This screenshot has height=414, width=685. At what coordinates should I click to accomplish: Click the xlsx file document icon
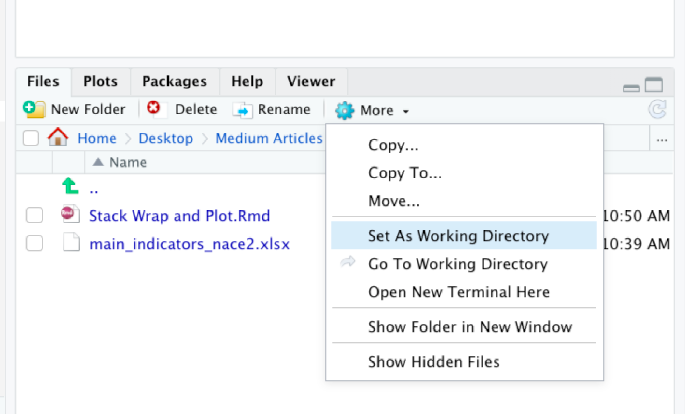click(x=69, y=243)
